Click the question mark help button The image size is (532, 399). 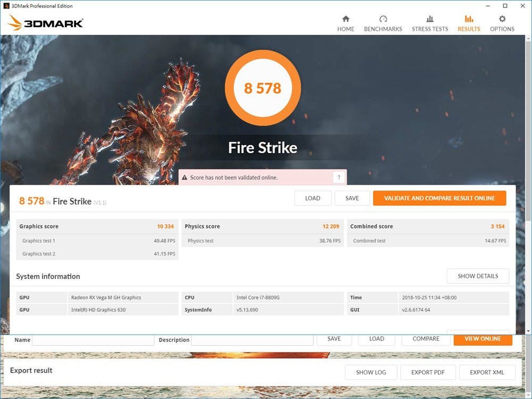pyautogui.click(x=338, y=177)
